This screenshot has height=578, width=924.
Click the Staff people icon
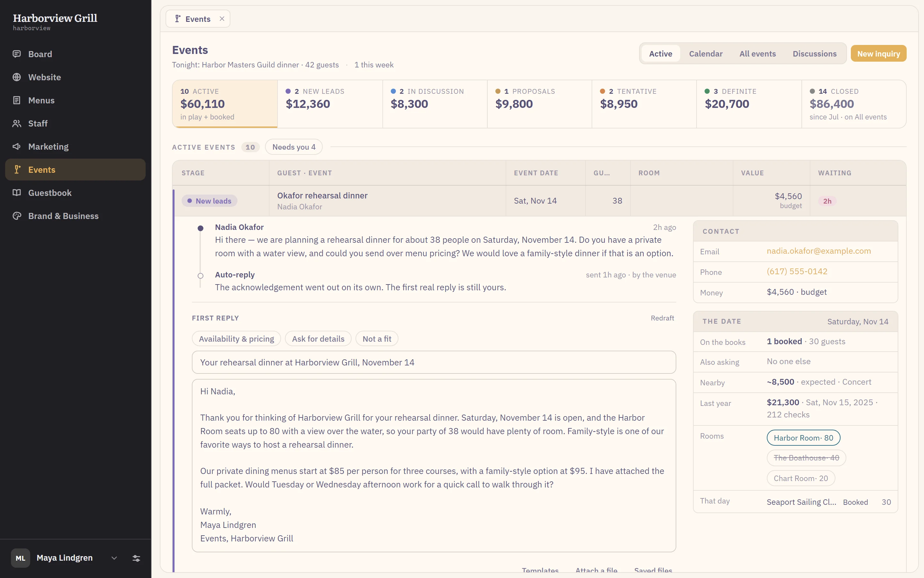[x=16, y=124]
